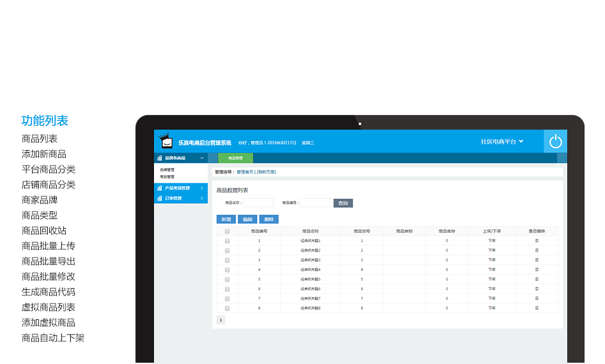Check the checkbox for product row 1

pyautogui.click(x=227, y=241)
